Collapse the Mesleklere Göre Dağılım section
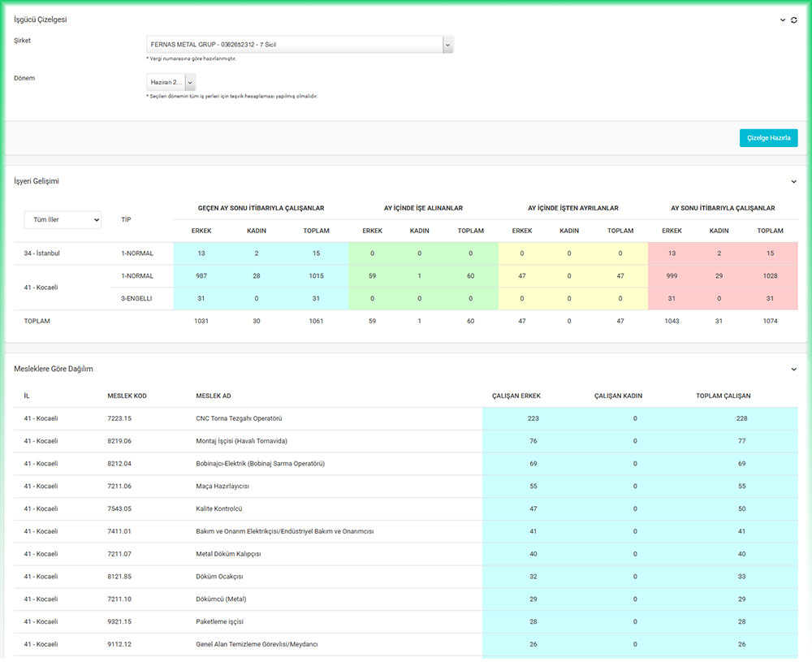The image size is (812, 662). click(x=794, y=370)
